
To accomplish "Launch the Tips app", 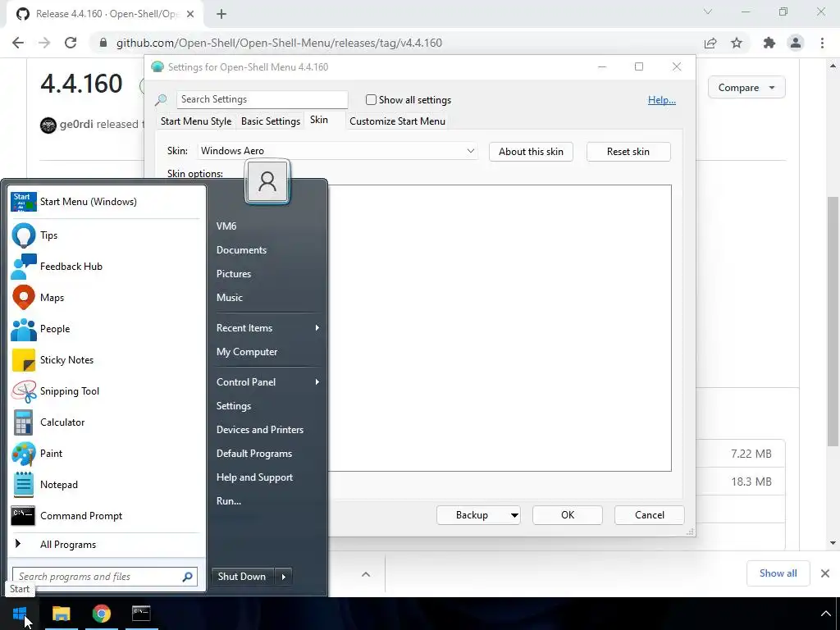I will click(x=106, y=235).
